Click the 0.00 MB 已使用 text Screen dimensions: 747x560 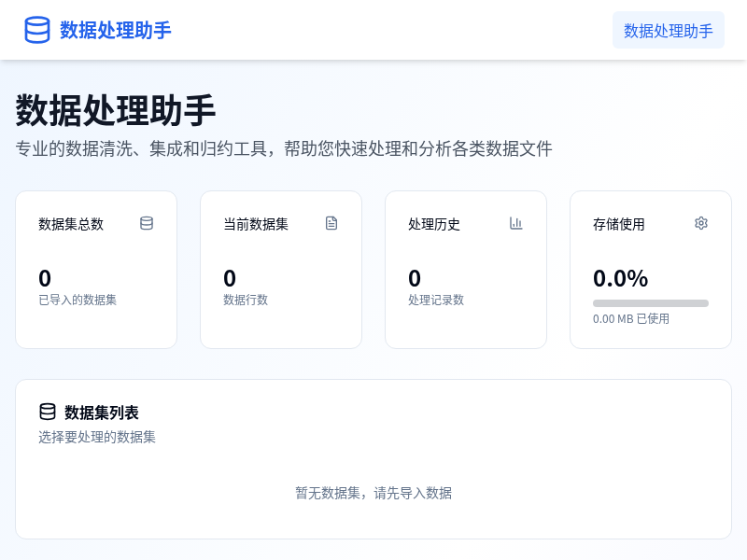630,318
